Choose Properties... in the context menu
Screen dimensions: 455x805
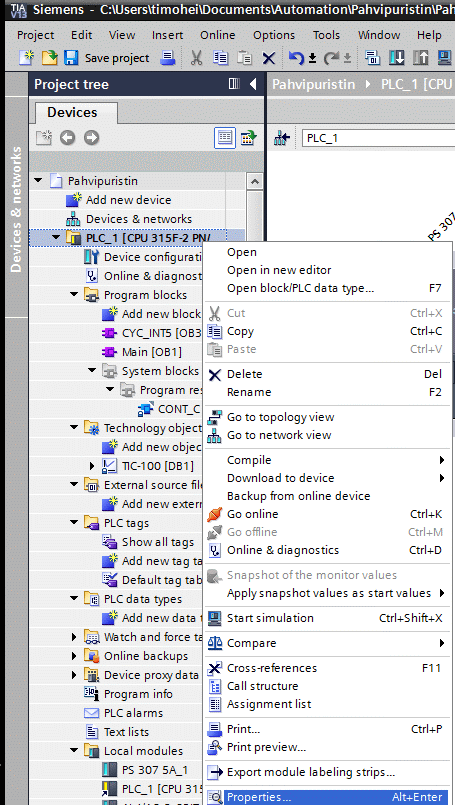tap(325, 797)
